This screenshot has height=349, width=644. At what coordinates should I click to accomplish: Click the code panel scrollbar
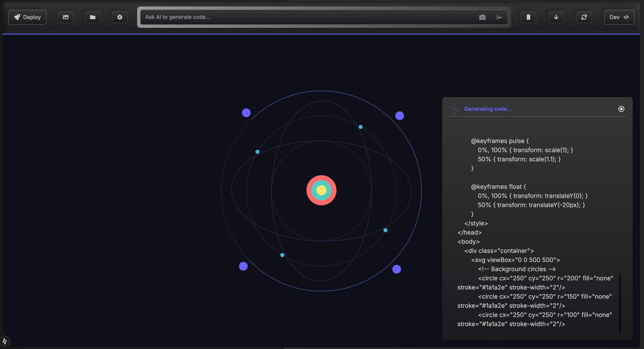point(620,304)
